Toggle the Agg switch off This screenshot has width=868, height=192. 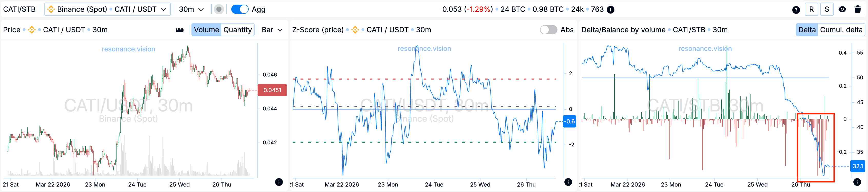click(240, 9)
